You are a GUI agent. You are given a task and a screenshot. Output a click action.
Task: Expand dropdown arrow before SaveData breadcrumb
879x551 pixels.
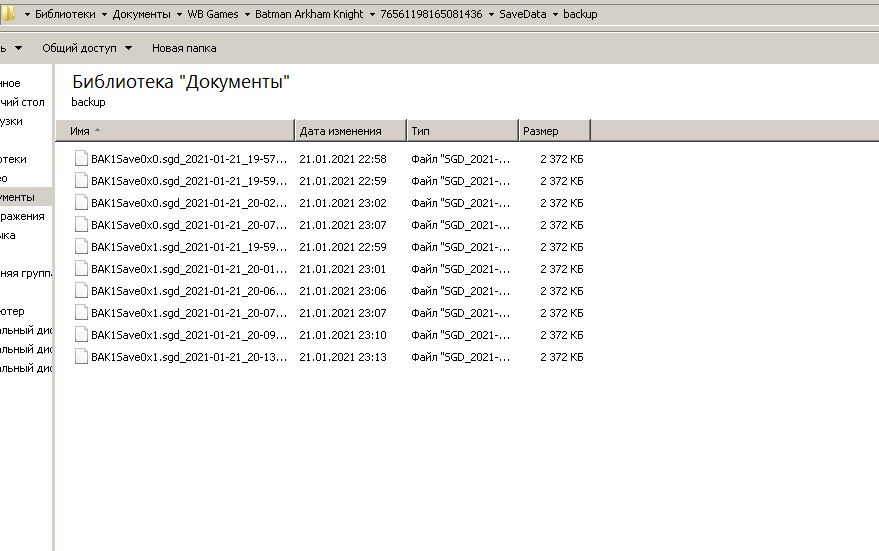(492, 15)
